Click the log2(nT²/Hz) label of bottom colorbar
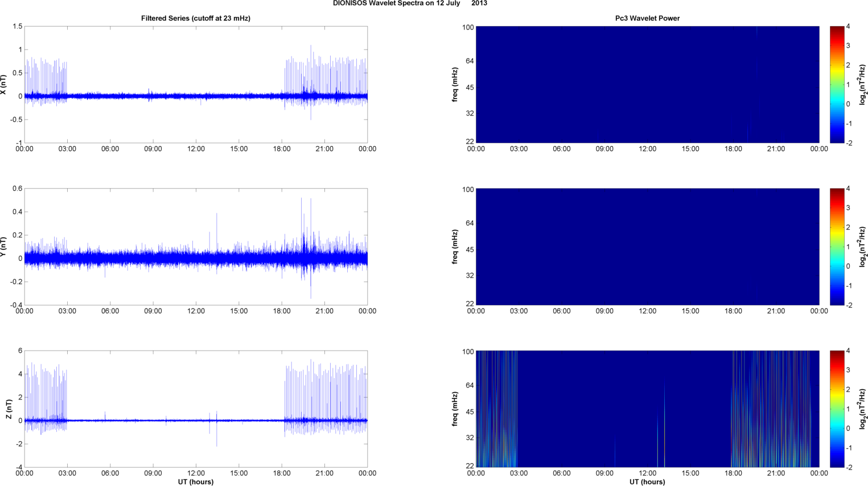868x486 pixels. click(862, 409)
